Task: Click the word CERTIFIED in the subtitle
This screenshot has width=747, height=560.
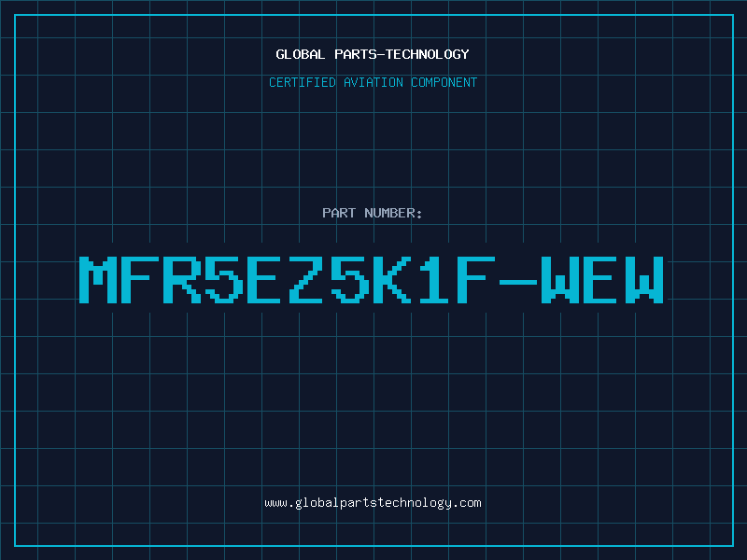Action: point(303,82)
